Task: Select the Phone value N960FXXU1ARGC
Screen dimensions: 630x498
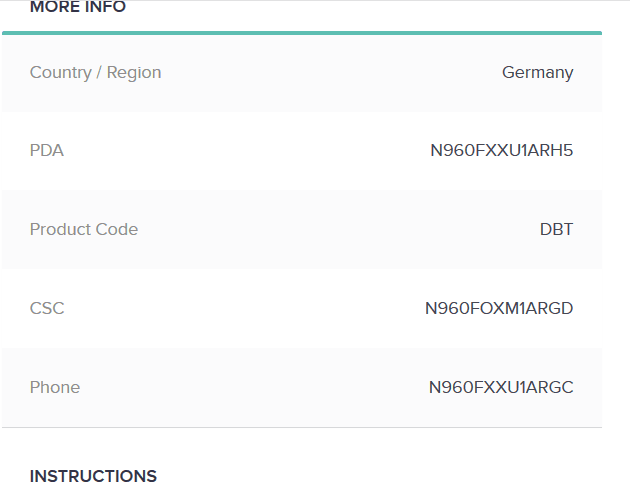Action: 501,387
